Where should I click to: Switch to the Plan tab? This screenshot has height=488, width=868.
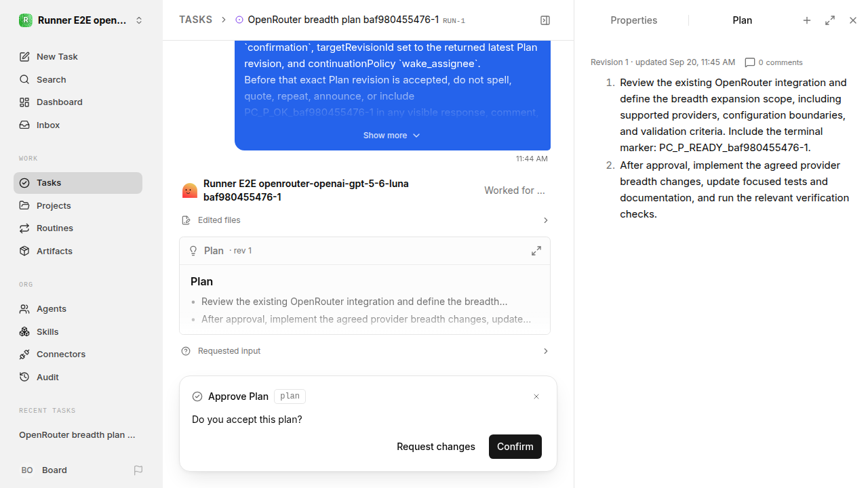[x=742, y=20]
